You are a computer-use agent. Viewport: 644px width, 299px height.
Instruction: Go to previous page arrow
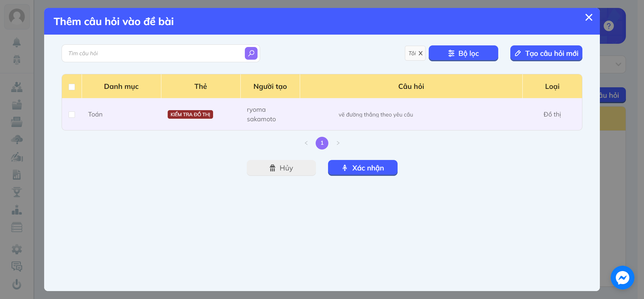(306, 143)
